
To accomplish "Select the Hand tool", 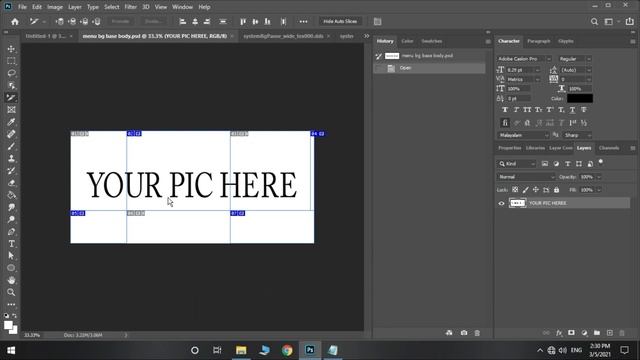I will tap(11, 280).
